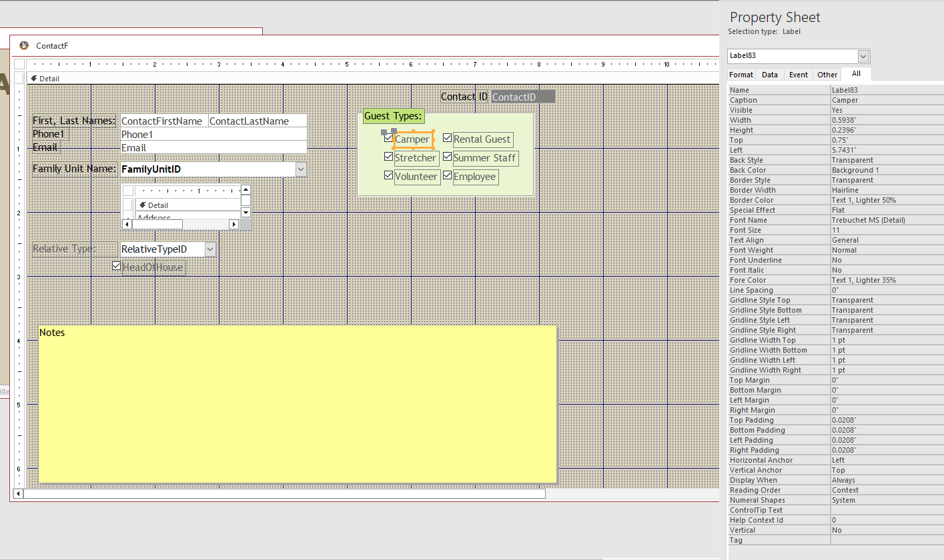
Task: Toggle the Camper checkbox
Action: click(389, 138)
